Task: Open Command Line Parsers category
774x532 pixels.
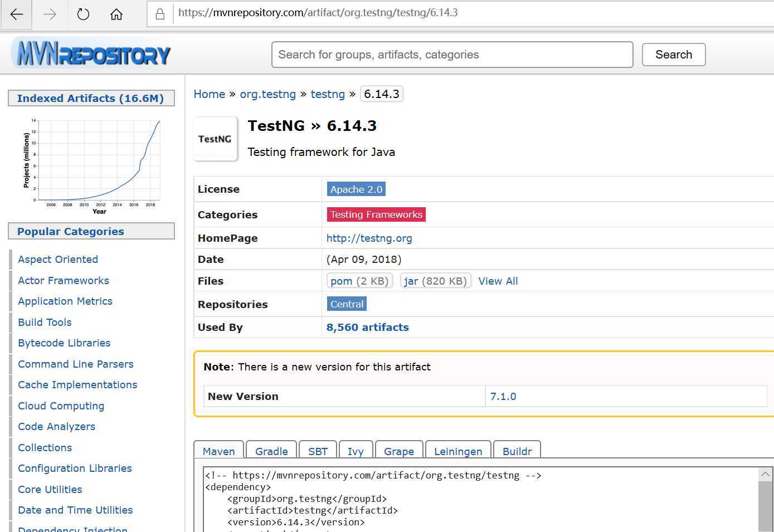Action: (x=76, y=364)
